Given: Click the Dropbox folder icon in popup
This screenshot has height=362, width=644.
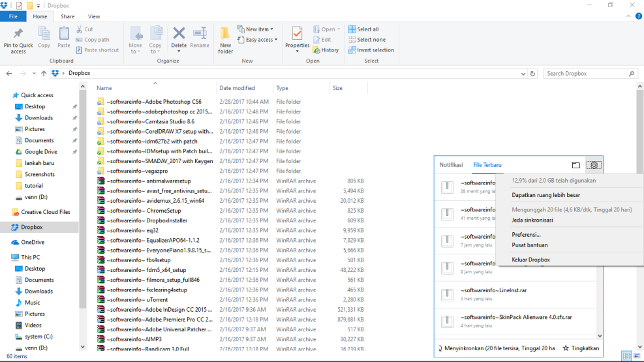Looking at the screenshot, I should click(x=575, y=166).
